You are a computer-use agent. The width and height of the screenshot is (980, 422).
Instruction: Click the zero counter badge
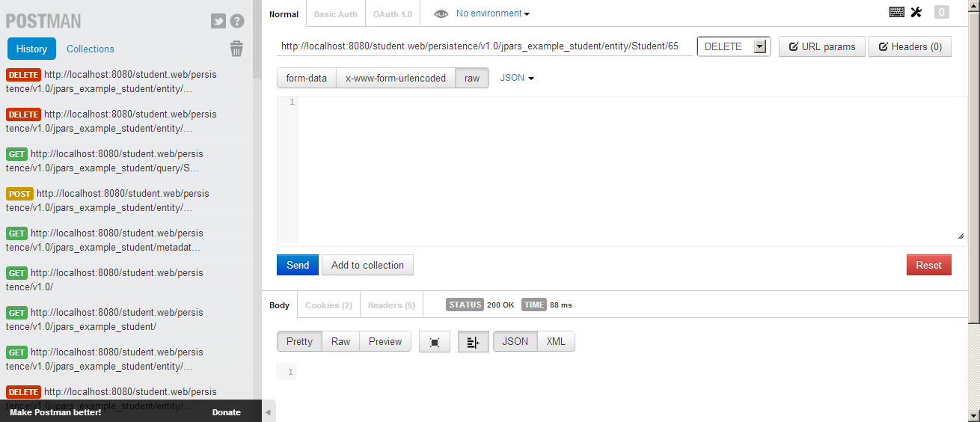(942, 12)
